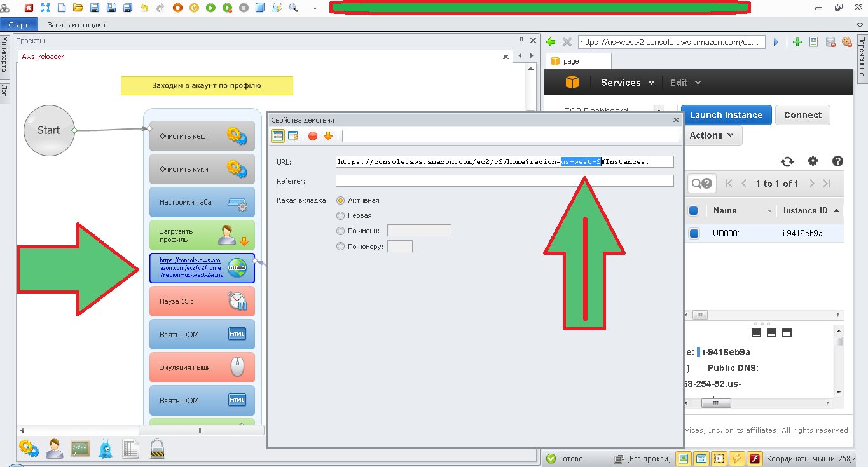Click the gears icon in bottom action toolbar
Screen dimensions: 868x467
29,449
